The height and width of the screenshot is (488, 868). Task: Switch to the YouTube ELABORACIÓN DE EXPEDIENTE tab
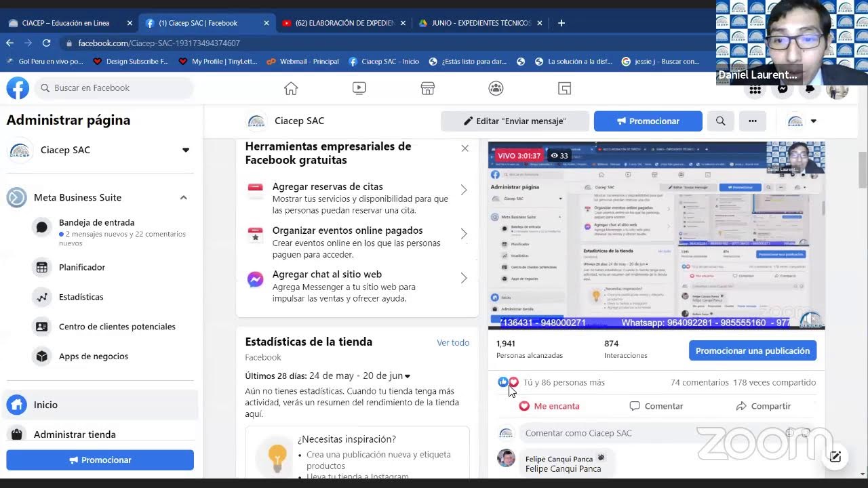coord(342,23)
